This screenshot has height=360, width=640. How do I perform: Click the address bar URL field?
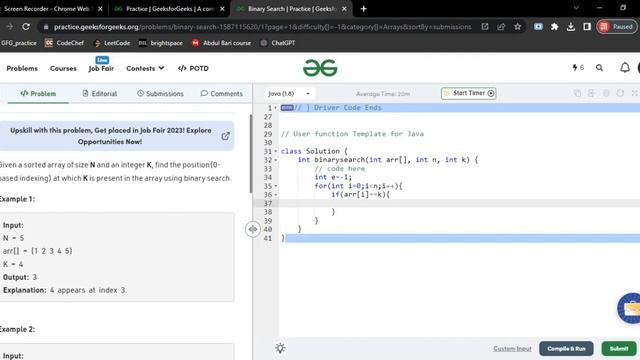[x=262, y=27]
